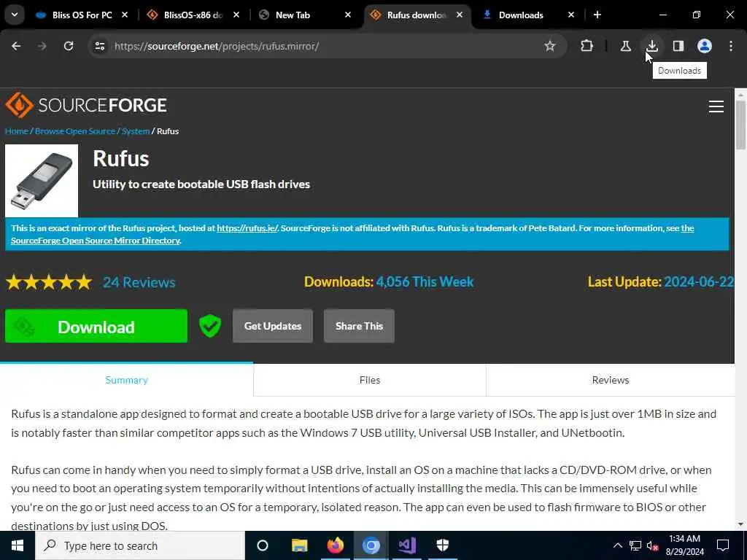
Task: Click the muted volume tray icon
Action: coord(652,545)
